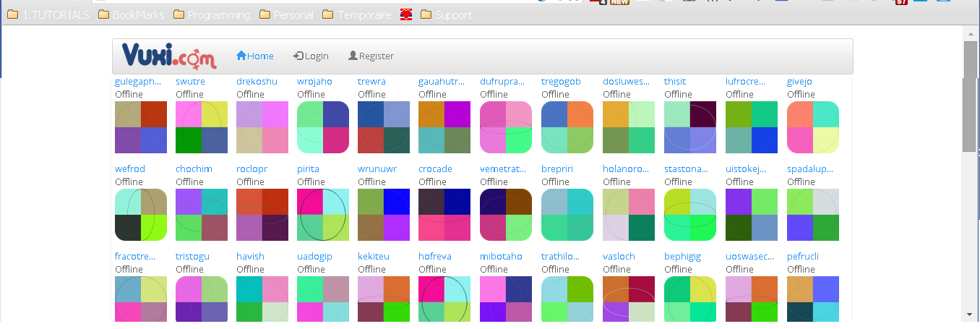This screenshot has width=980, height=329.
Task: Click the Register person icon
Action: [353, 56]
